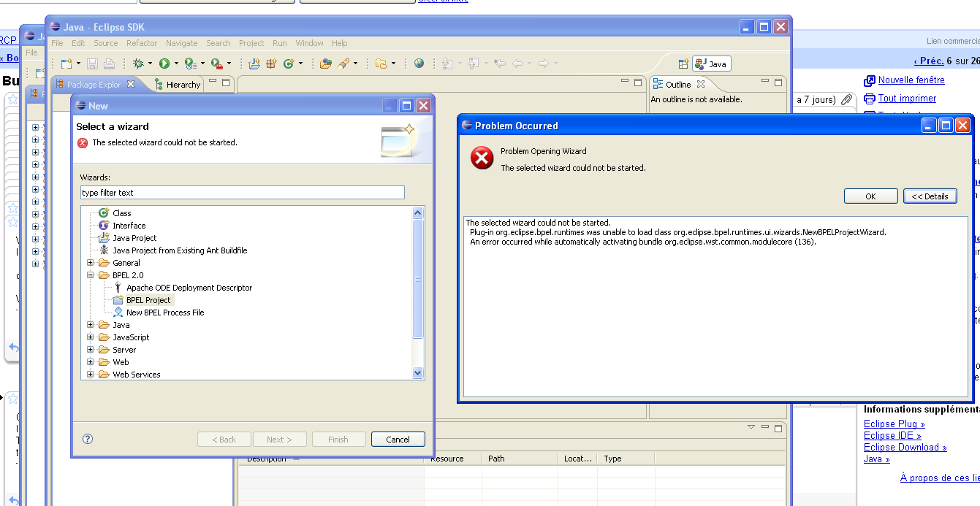Click the Class wizard icon
Image resolution: width=980 pixels, height=506 pixels.
(x=104, y=213)
